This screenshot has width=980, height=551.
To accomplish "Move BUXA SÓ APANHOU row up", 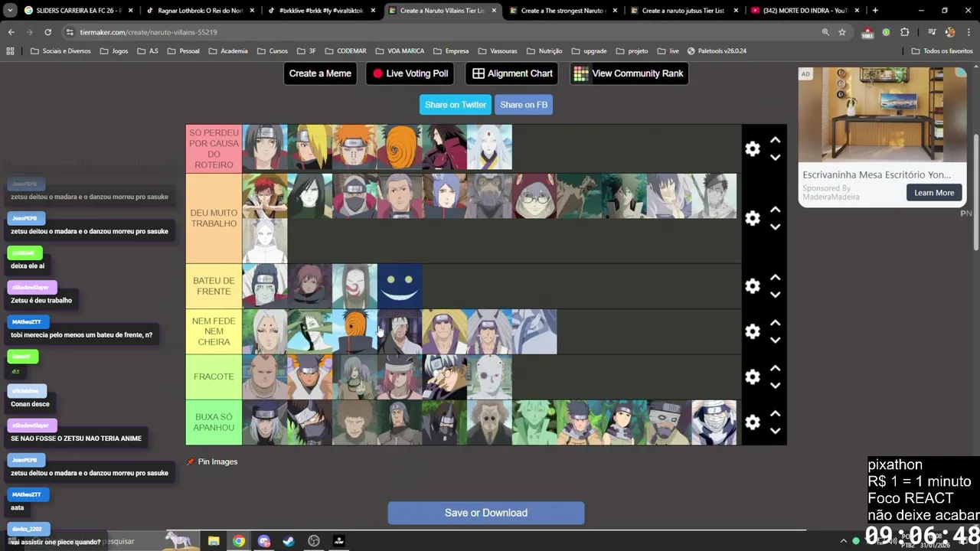I will tap(775, 413).
